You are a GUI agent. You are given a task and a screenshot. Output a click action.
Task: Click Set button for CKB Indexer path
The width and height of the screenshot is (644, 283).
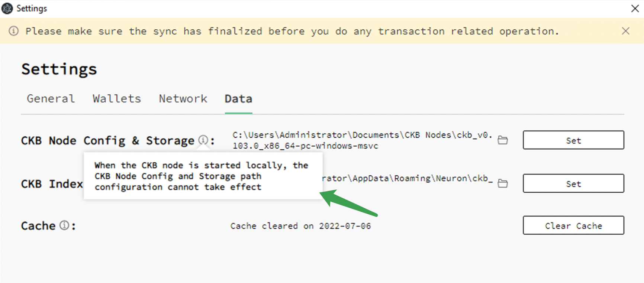pos(573,183)
